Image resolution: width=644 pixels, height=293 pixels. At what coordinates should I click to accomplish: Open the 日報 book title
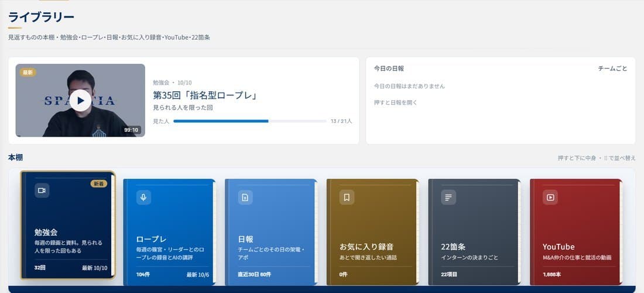tap(246, 239)
